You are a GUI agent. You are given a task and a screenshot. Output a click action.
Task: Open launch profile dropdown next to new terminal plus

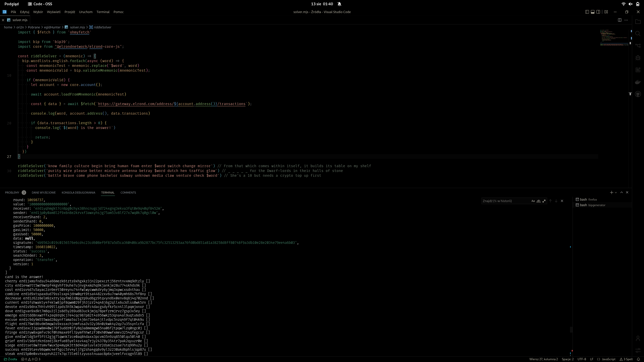[x=616, y=193]
